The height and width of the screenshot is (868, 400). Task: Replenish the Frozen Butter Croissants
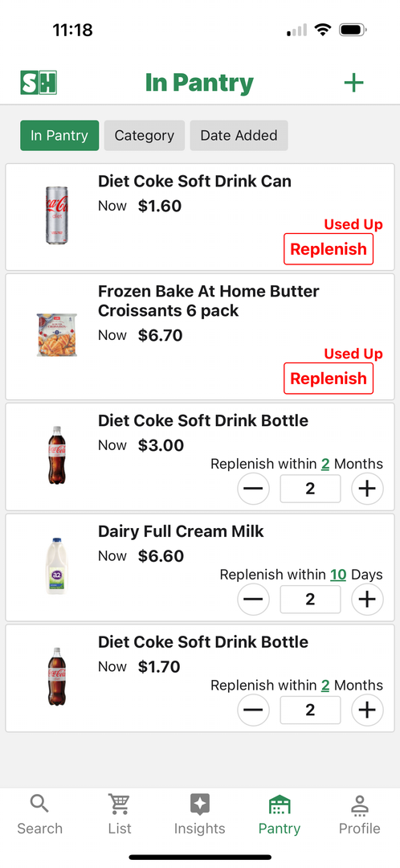coord(329,379)
